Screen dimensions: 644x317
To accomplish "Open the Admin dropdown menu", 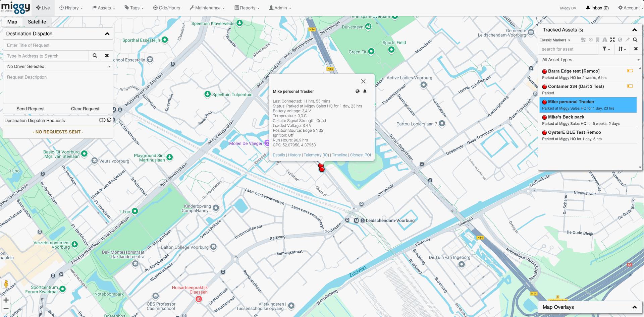I will coord(280,8).
